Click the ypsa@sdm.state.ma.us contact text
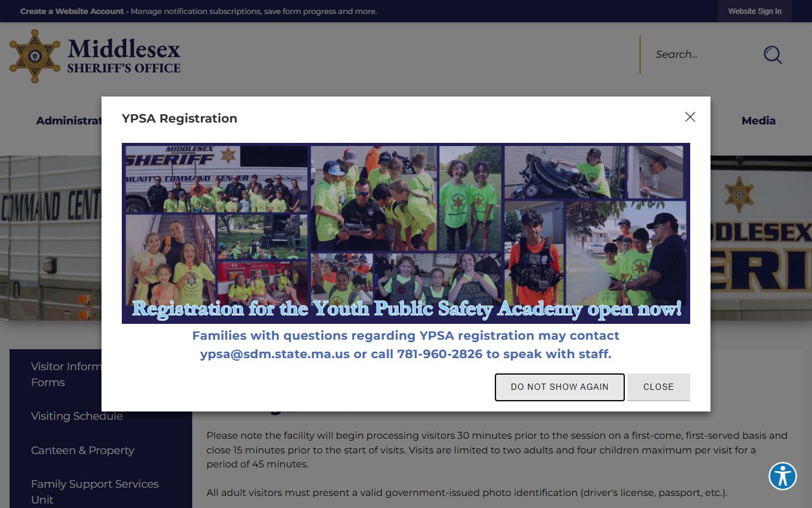The width and height of the screenshot is (812, 508). [275, 354]
